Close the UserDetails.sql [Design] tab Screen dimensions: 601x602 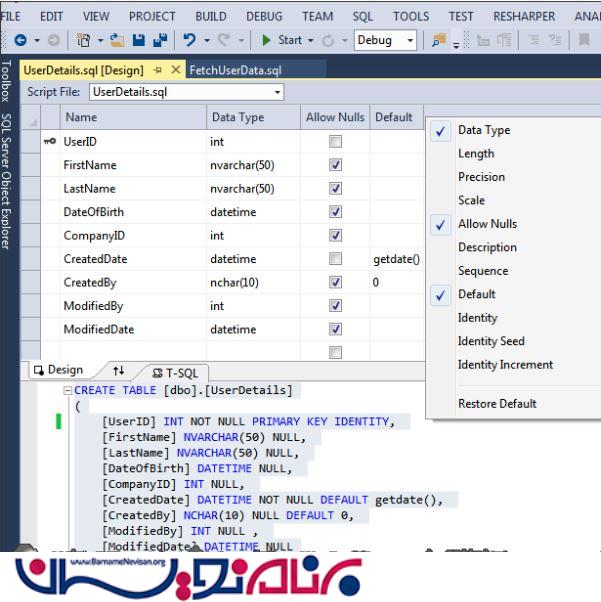click(x=177, y=70)
